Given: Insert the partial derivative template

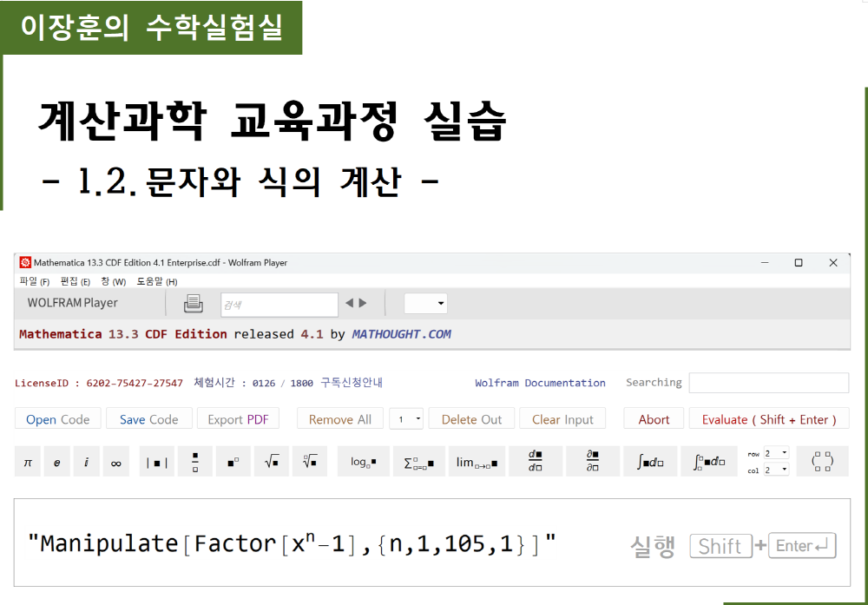Looking at the screenshot, I should tap(592, 462).
